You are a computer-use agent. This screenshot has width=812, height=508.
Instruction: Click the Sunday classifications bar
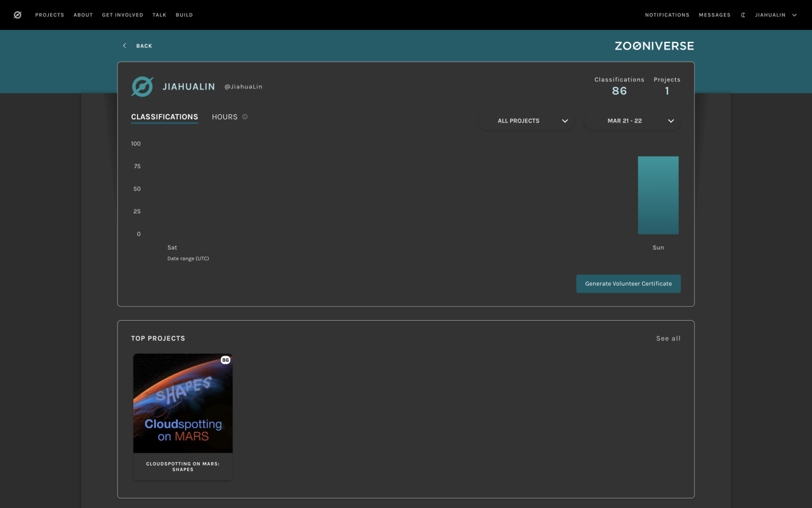[658, 196]
